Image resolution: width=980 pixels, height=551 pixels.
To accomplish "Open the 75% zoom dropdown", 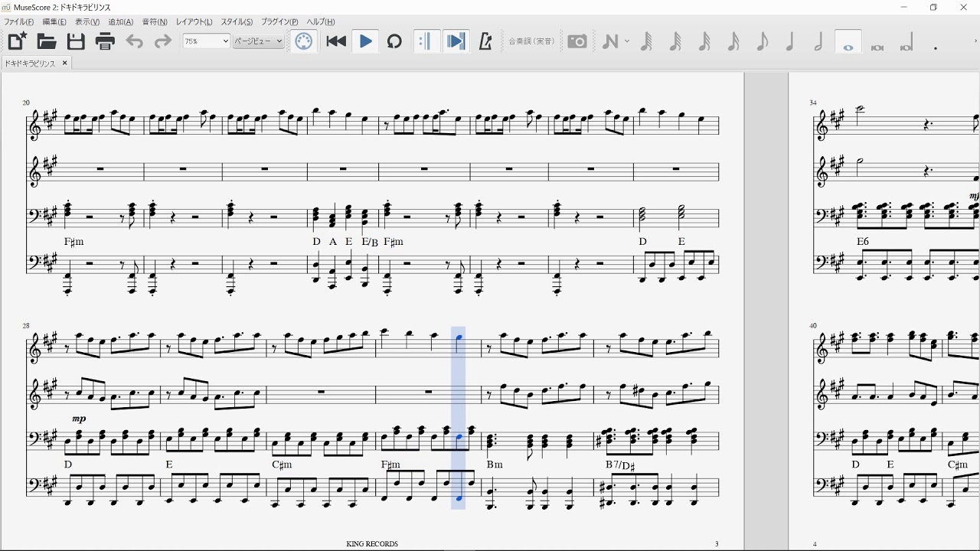I will coord(206,41).
